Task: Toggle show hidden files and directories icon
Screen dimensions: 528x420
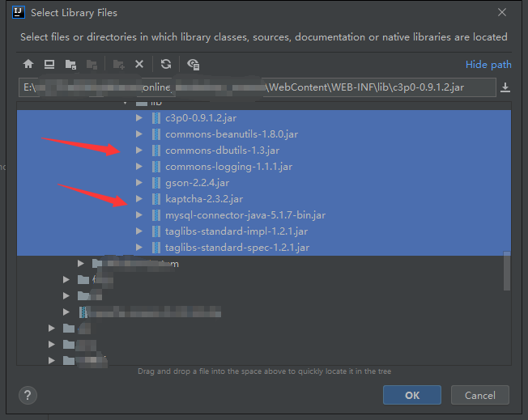Action: (194, 64)
